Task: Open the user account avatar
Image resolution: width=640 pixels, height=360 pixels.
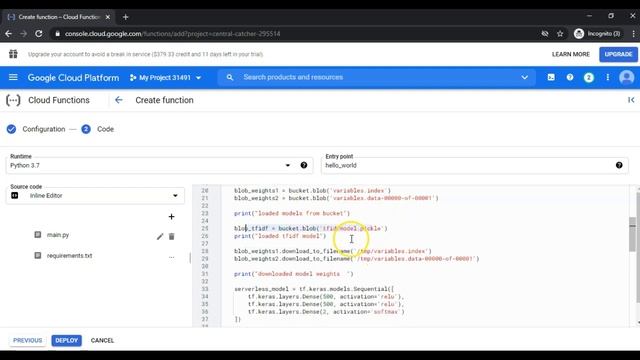Action: point(627,78)
